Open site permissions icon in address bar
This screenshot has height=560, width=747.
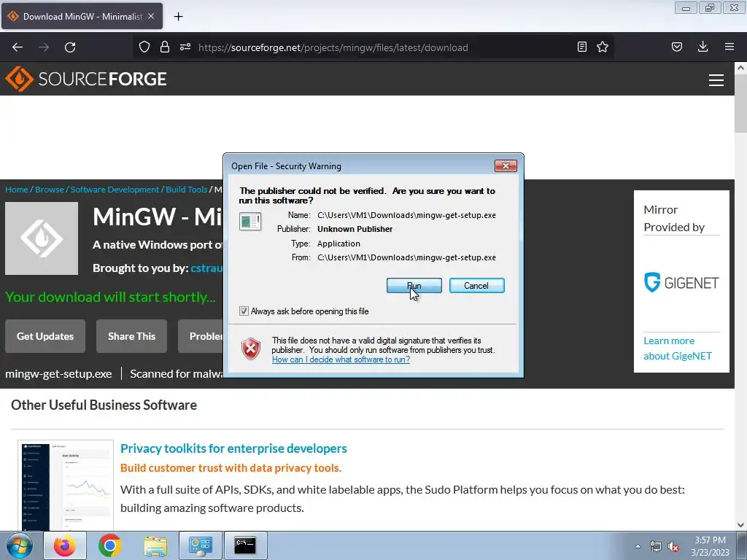click(x=185, y=47)
